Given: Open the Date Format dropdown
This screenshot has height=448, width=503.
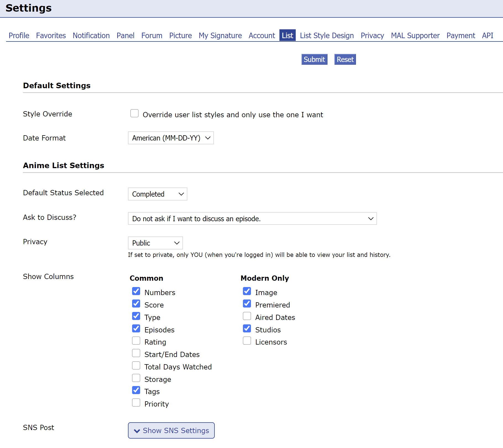Looking at the screenshot, I should click(x=171, y=138).
